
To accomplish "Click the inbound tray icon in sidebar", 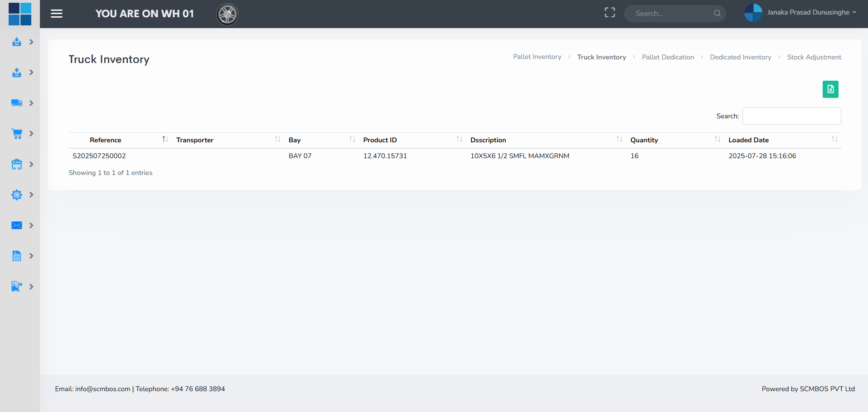I will click(x=17, y=42).
